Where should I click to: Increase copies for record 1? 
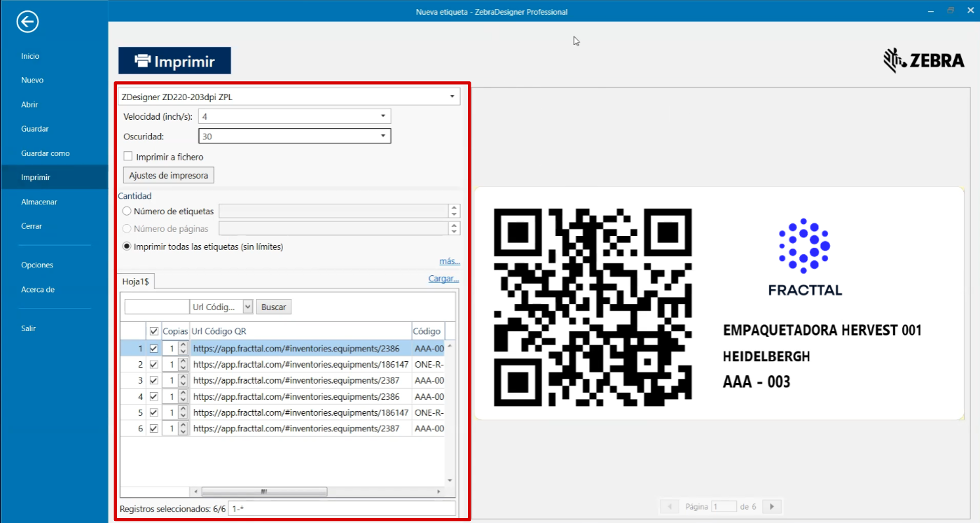click(184, 345)
